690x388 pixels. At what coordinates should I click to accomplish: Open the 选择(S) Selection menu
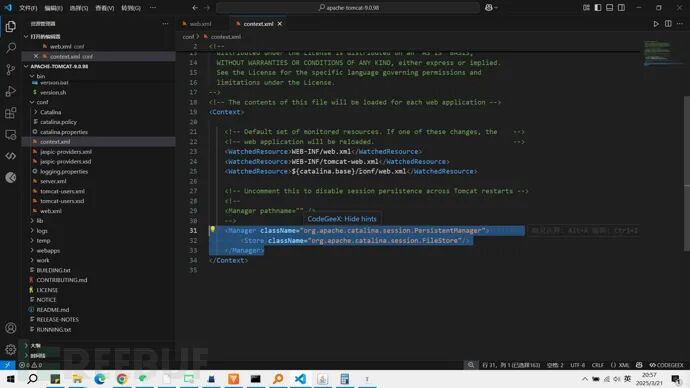[x=79, y=8]
